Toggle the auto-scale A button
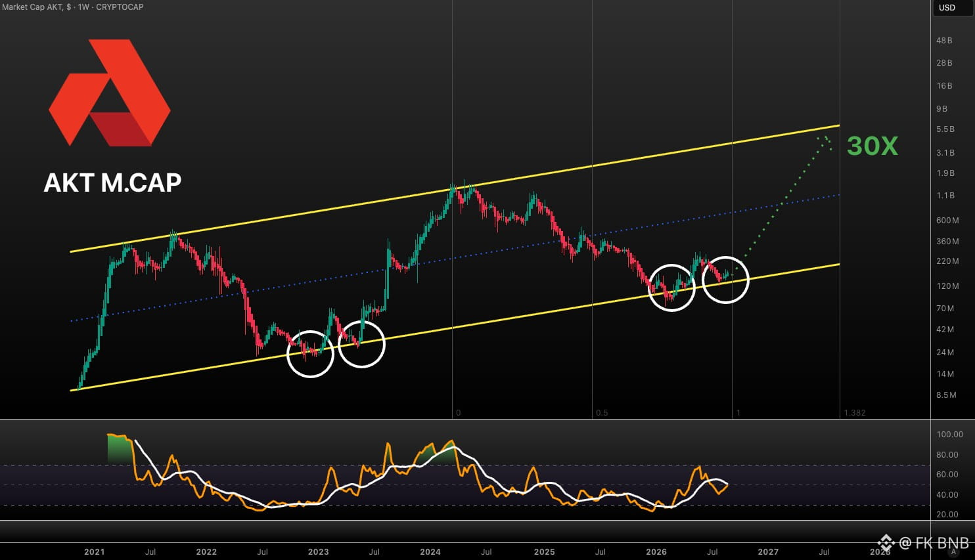This screenshot has height=560, width=975. click(953, 552)
